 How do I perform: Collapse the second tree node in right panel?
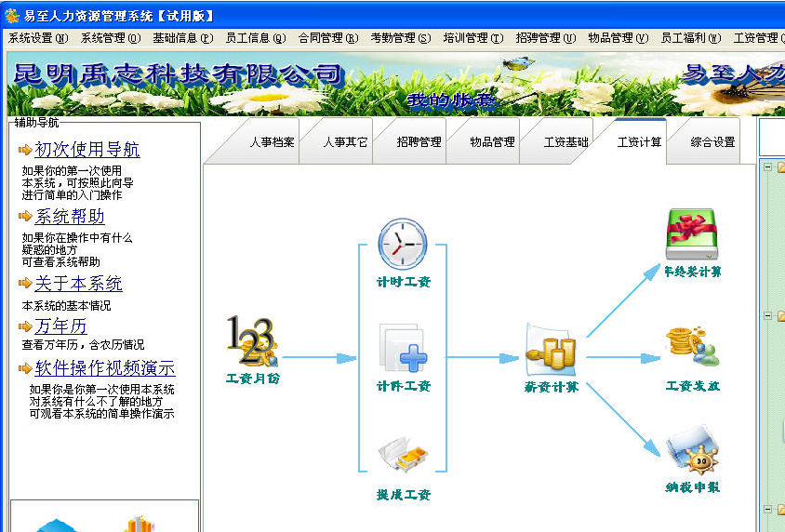tap(767, 316)
